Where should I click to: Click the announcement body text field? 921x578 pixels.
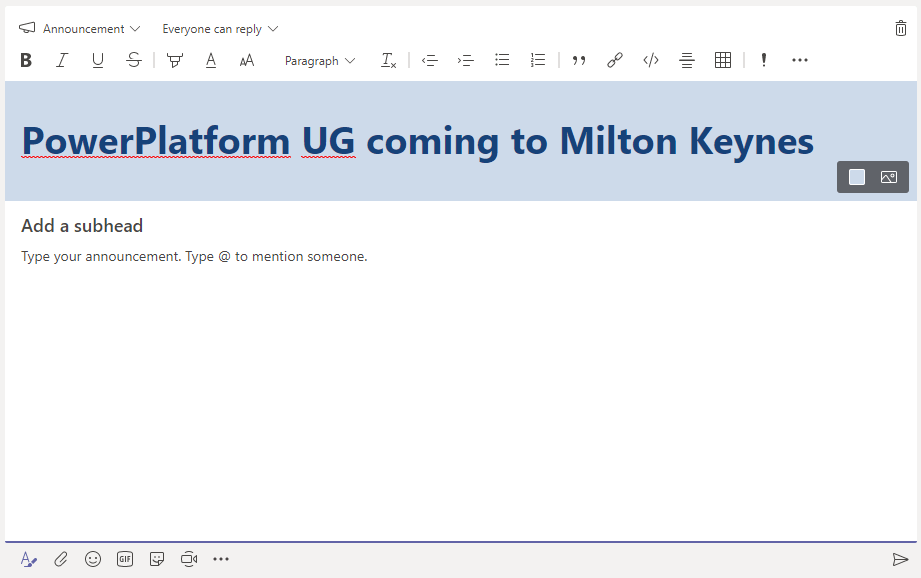pos(194,257)
